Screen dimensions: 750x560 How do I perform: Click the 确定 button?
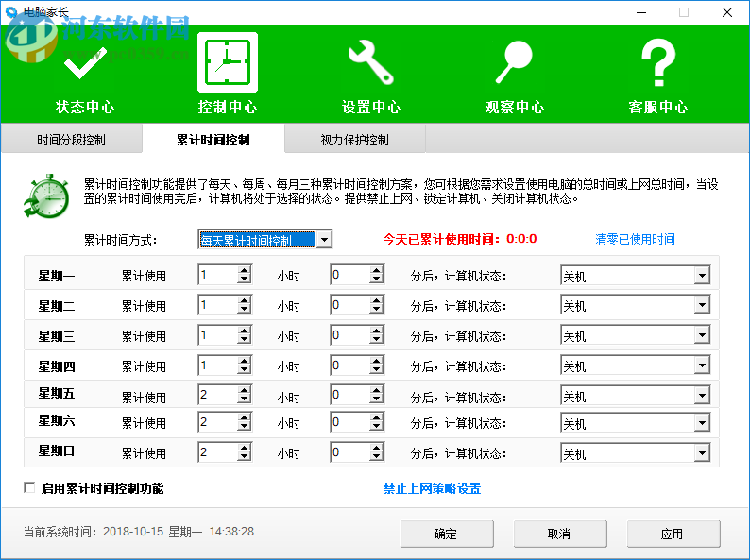tap(447, 534)
